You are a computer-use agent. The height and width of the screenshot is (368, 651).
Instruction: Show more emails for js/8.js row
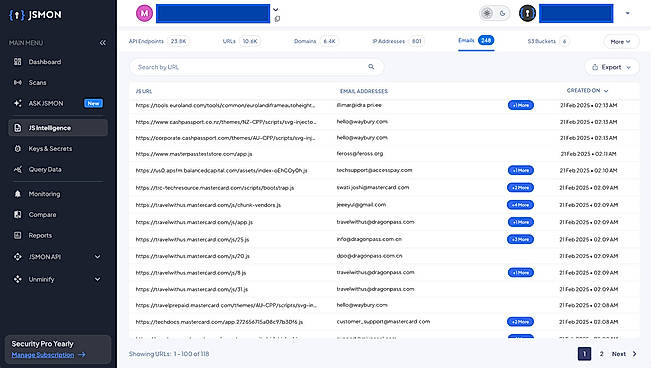(x=521, y=272)
